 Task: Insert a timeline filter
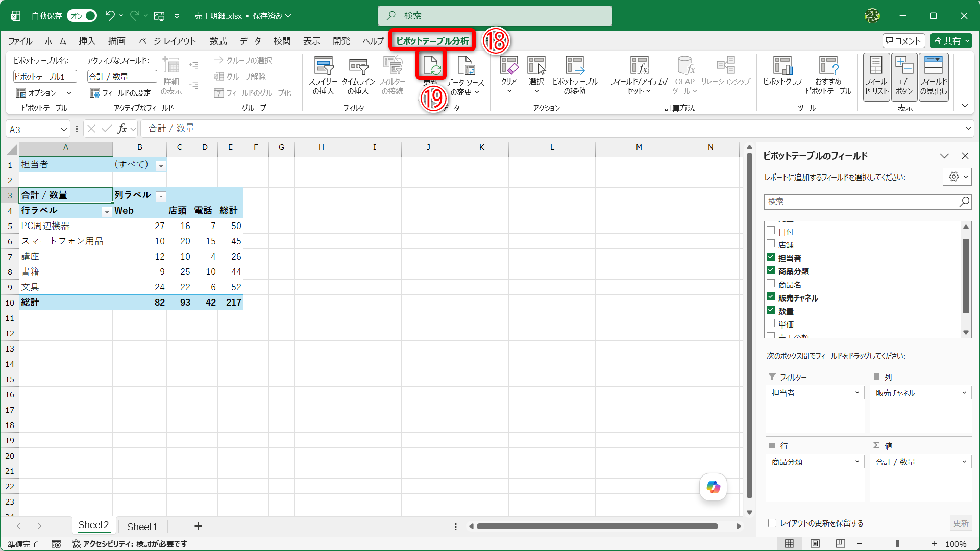click(x=358, y=76)
